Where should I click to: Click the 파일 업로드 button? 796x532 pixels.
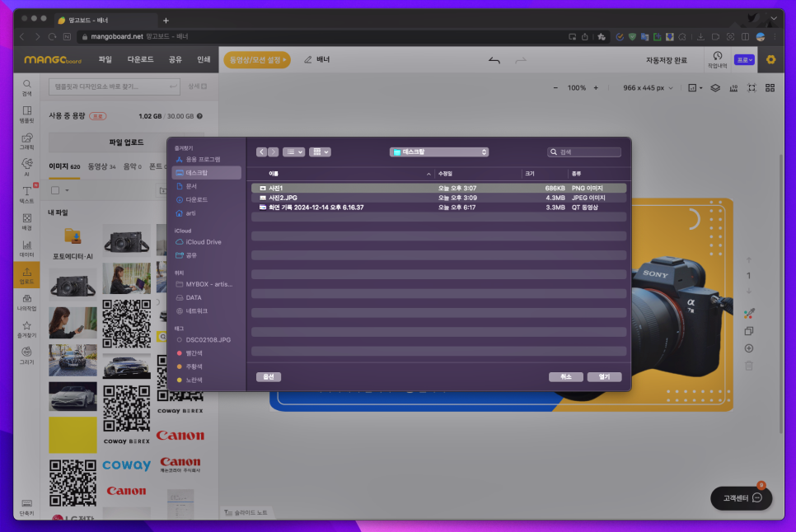tap(126, 142)
